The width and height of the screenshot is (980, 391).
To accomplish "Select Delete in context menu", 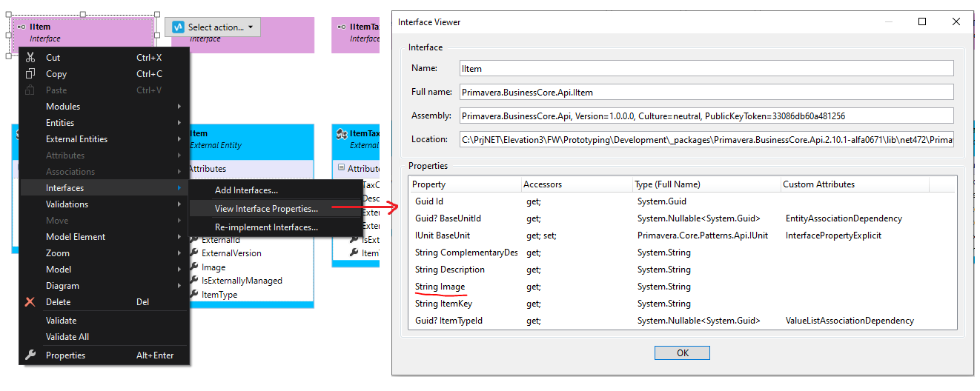I will [104, 302].
